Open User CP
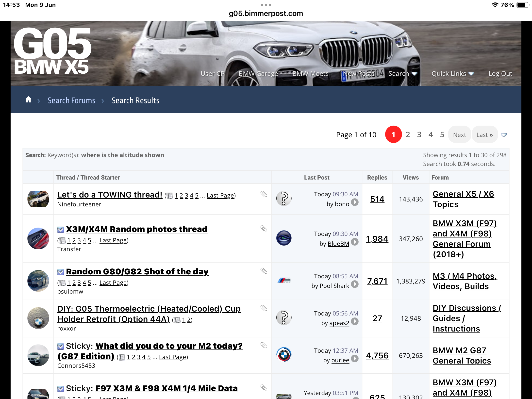The width and height of the screenshot is (532, 399). [x=212, y=74]
